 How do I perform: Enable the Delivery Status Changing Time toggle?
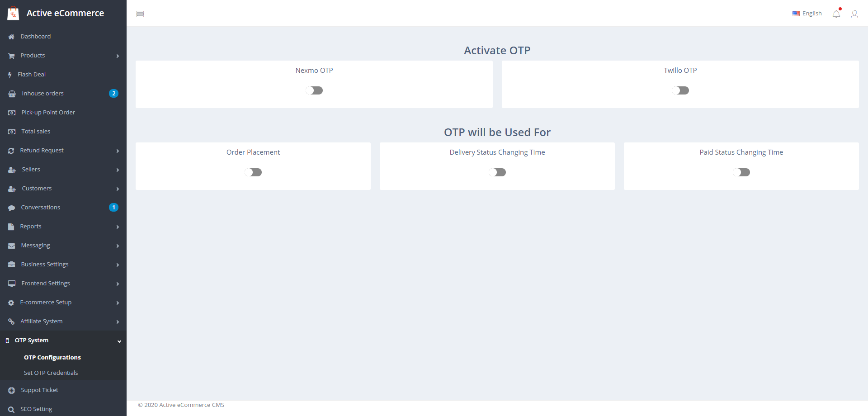(x=497, y=172)
